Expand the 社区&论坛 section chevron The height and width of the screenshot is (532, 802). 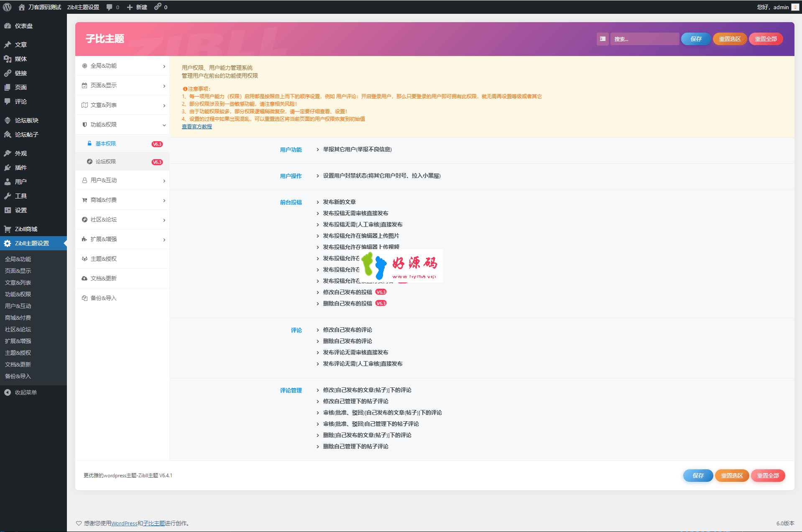click(x=164, y=220)
